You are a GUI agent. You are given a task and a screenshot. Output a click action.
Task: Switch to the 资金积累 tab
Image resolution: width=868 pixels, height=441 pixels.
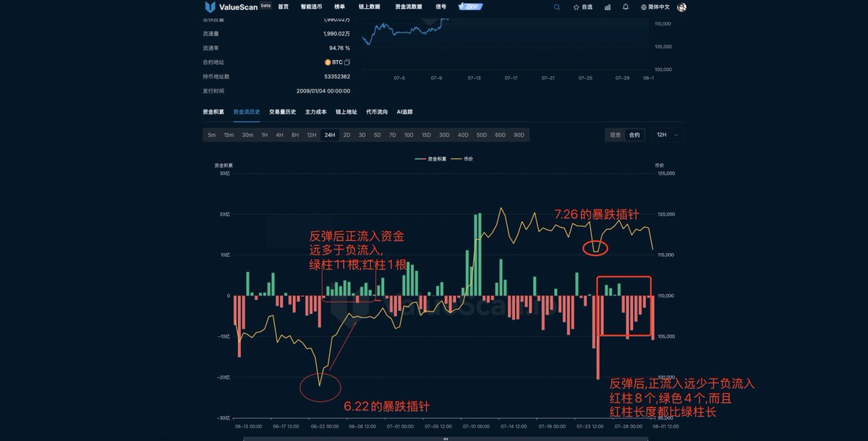213,112
